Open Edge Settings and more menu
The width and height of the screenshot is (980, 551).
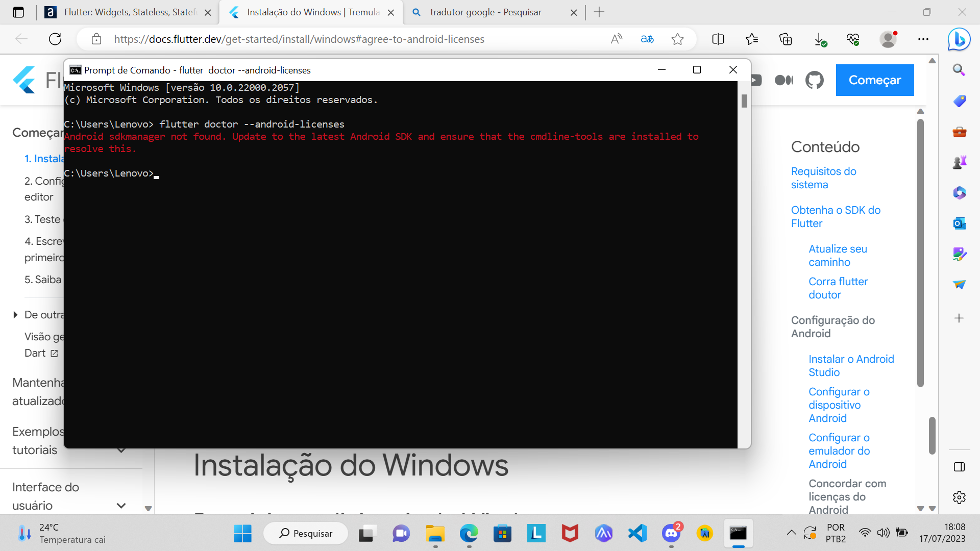pos(923,39)
